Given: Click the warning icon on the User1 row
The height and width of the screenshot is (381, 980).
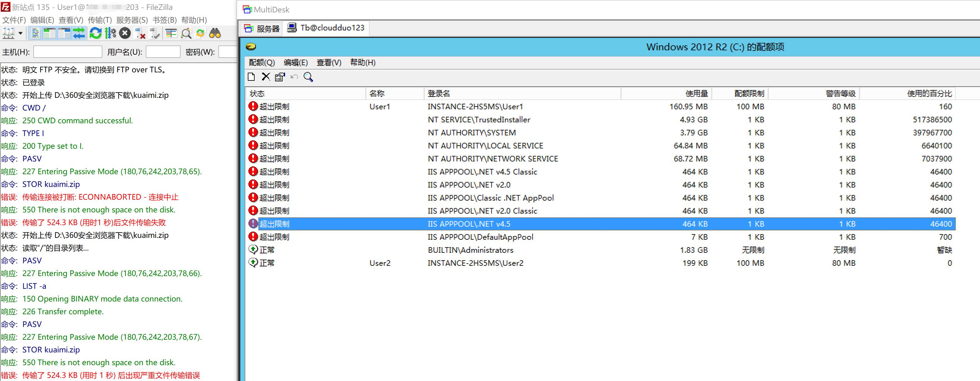Looking at the screenshot, I should tap(253, 107).
